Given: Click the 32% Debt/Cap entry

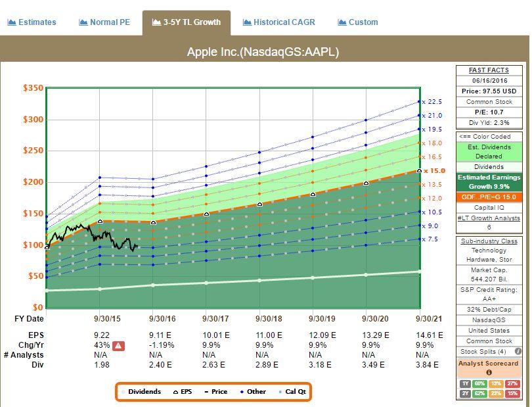Looking at the screenshot, I should (x=489, y=310).
